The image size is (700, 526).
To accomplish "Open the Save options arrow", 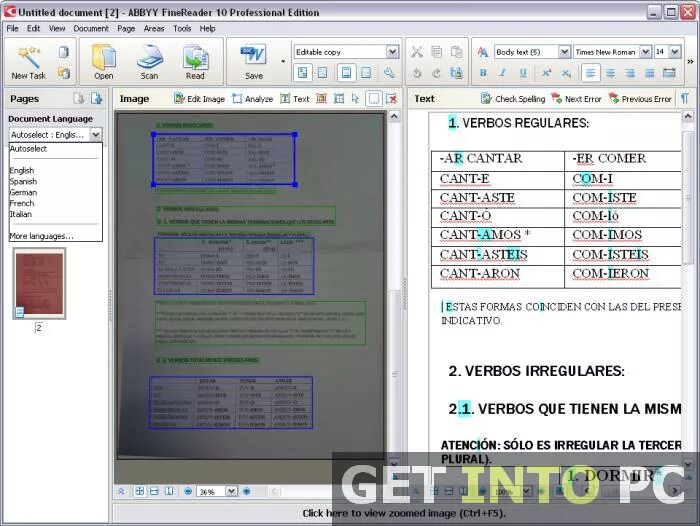I will pos(283,61).
